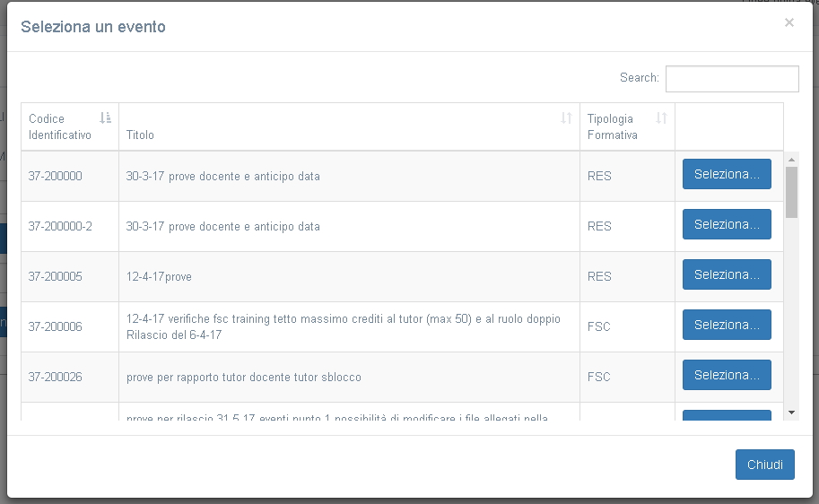Click the Codice Identificativo column header
The height and width of the screenshot is (504, 819).
pyautogui.click(x=60, y=126)
